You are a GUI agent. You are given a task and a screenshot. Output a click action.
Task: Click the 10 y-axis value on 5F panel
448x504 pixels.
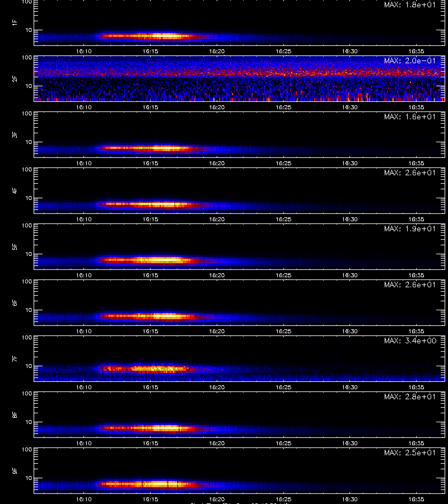click(29, 254)
